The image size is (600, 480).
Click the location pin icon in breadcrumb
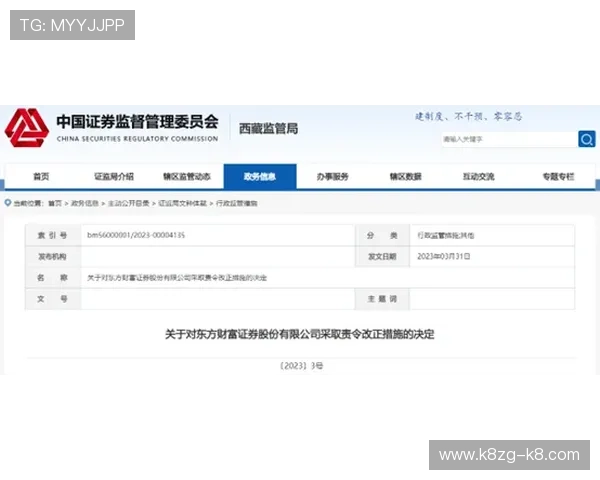(8, 202)
